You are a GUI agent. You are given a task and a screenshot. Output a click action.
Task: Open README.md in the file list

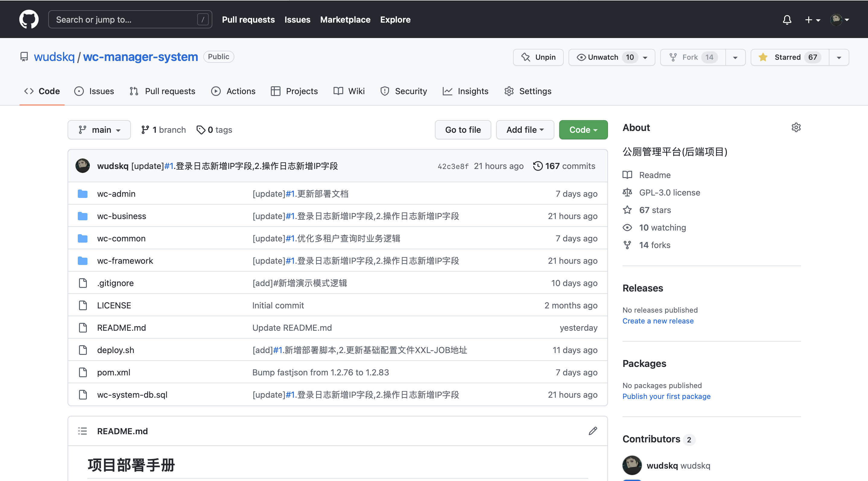click(121, 328)
